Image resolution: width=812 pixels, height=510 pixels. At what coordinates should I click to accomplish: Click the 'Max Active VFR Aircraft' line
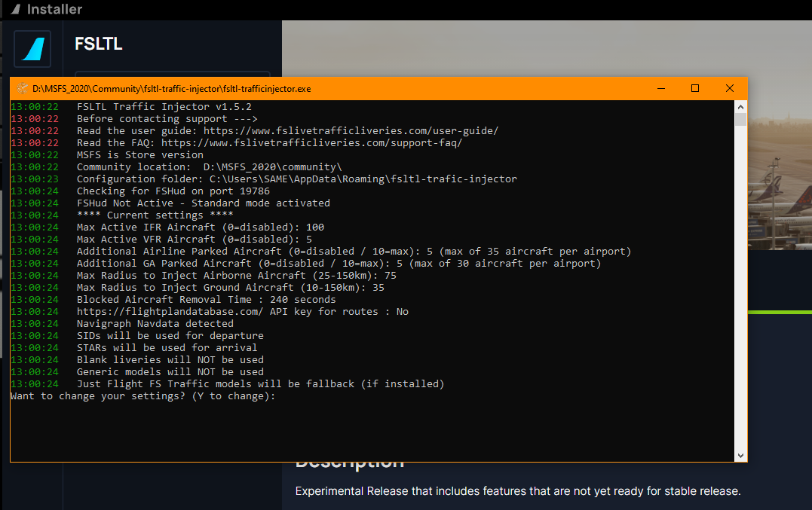(195, 239)
